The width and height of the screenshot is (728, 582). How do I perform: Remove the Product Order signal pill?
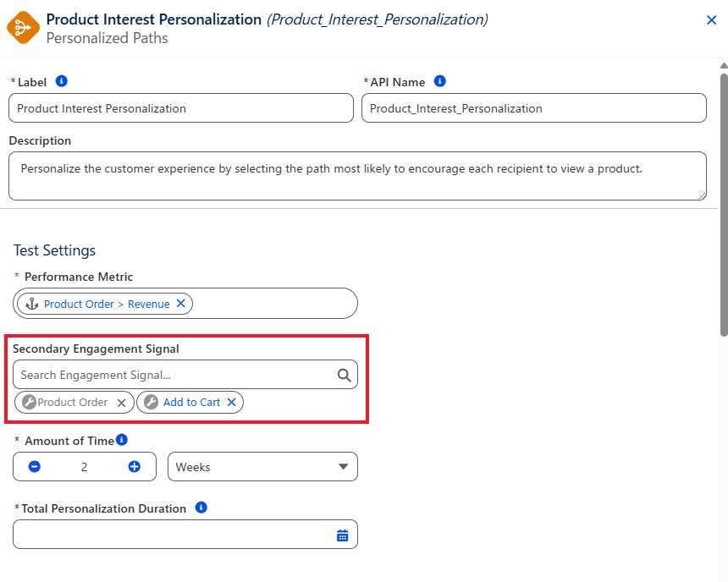[x=122, y=403]
